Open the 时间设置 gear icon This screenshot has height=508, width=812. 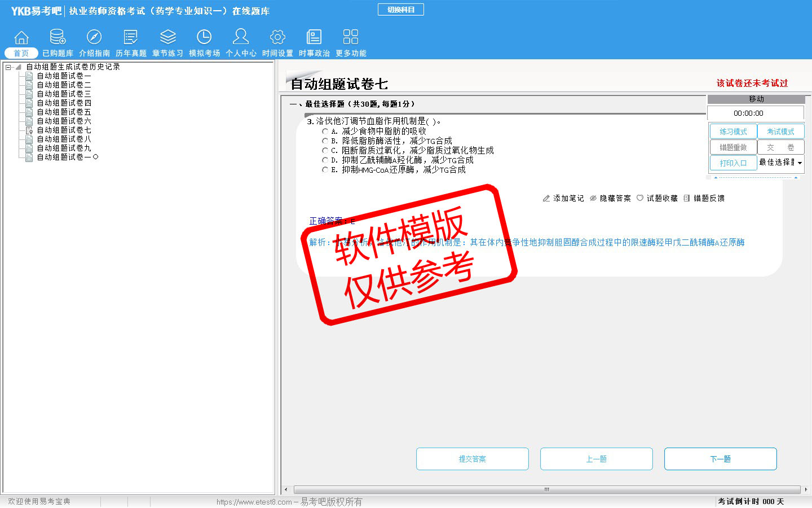pos(277,38)
